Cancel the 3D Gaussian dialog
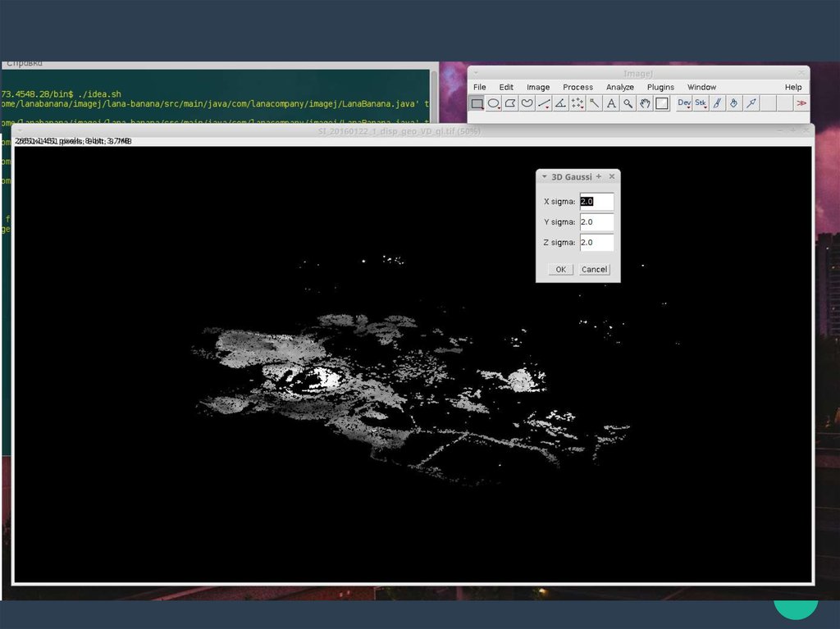The image size is (840, 629). click(x=594, y=269)
